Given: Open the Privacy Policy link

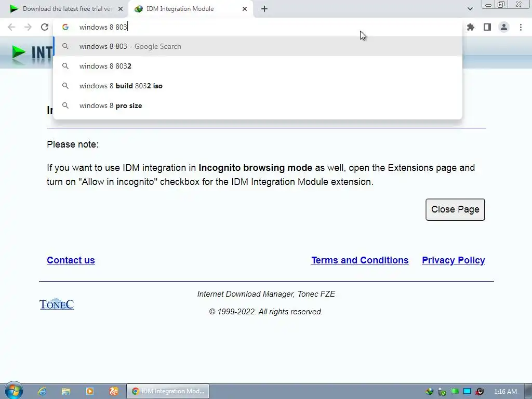Looking at the screenshot, I should point(453,260).
